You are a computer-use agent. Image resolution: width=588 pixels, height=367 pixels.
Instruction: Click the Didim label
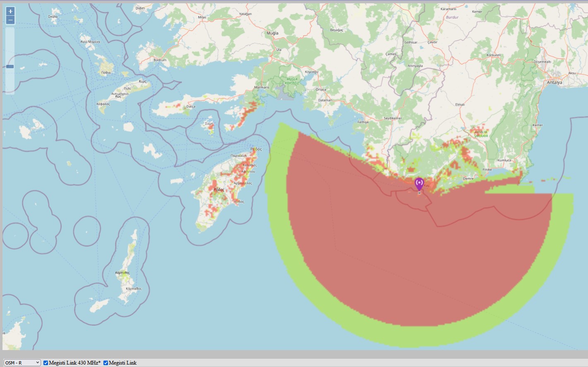(140, 8)
